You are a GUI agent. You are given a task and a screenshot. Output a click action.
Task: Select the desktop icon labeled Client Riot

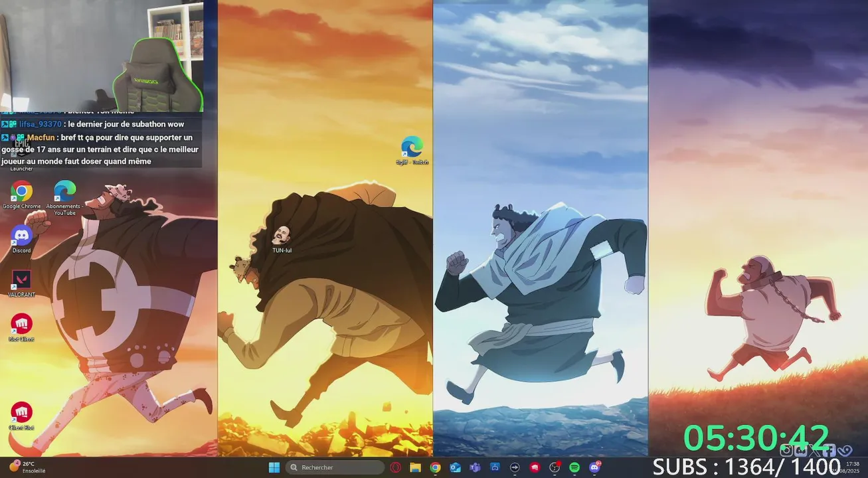click(x=21, y=416)
